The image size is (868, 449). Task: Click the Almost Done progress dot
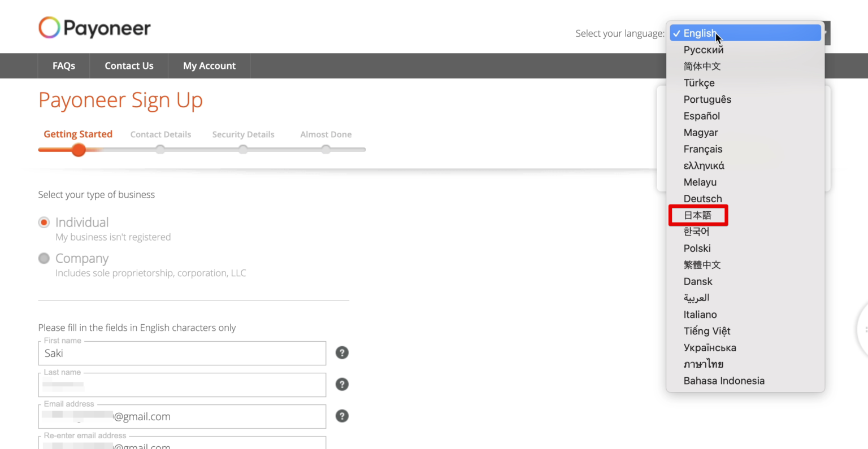(325, 150)
